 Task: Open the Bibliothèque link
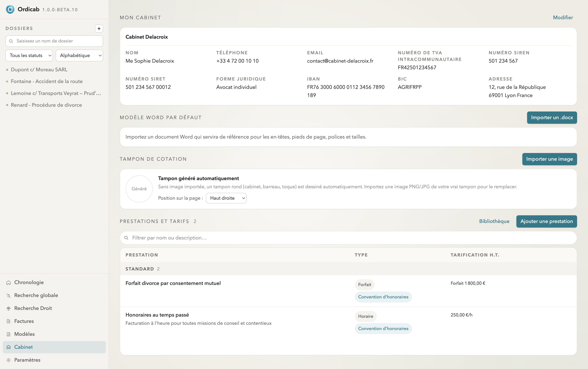(494, 221)
